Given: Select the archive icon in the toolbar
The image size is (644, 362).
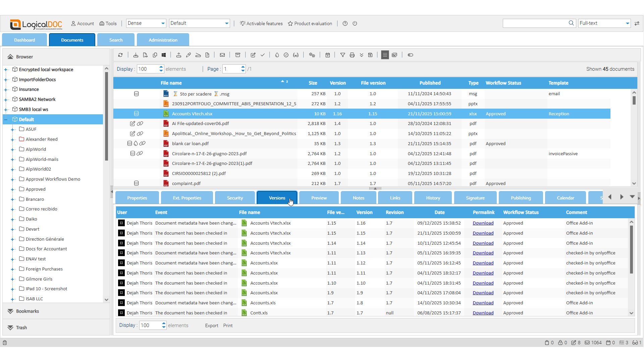Looking at the screenshot, I should (x=238, y=55).
